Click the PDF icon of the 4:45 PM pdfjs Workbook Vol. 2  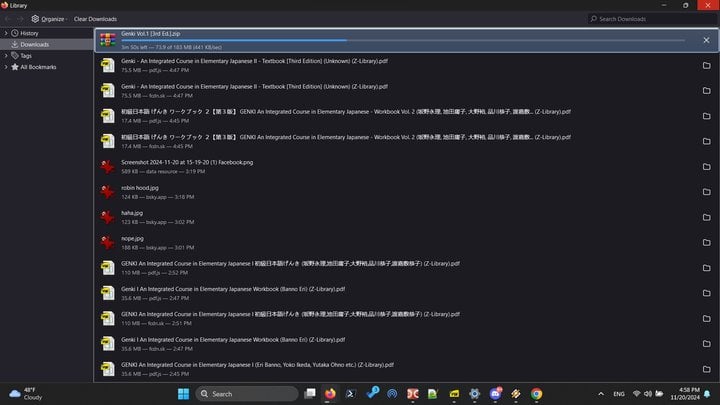click(108, 116)
